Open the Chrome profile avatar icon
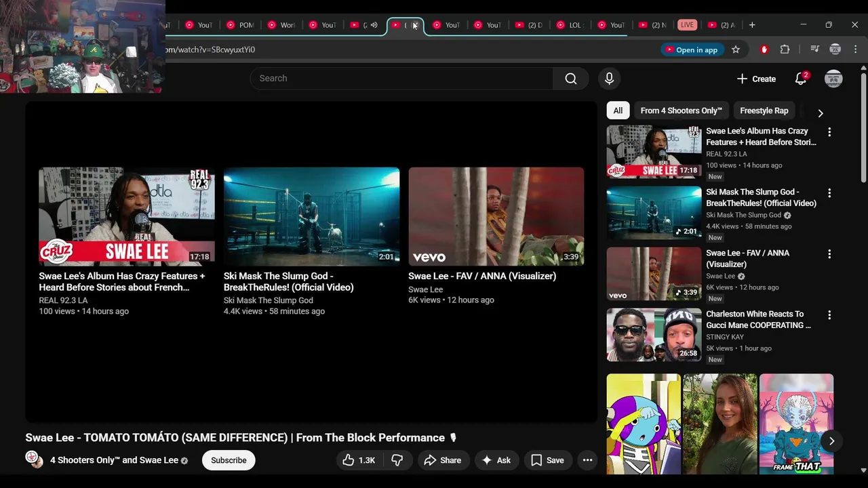Screen dimensions: 868x488 pos(835,49)
